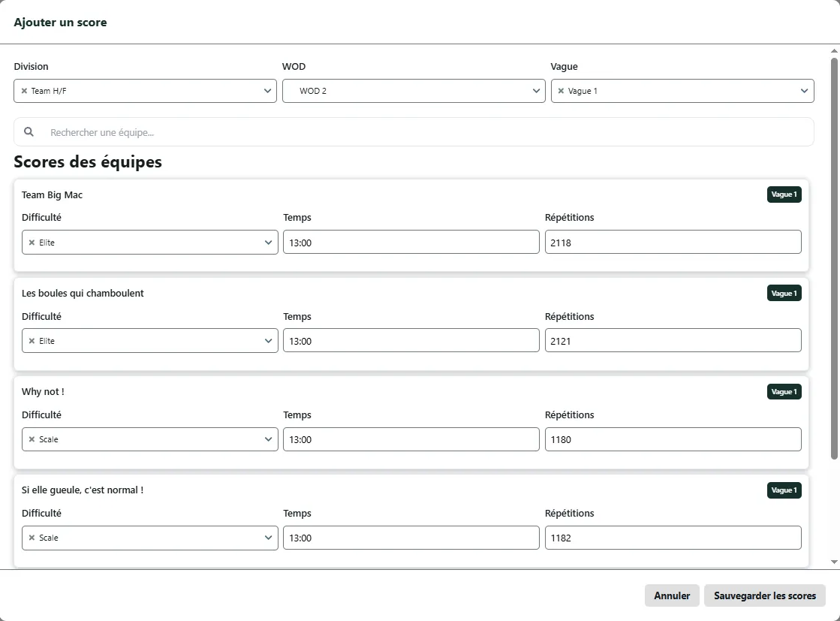Remove the Vague 1 filter tag
This screenshot has width=840, height=621.
(x=561, y=91)
